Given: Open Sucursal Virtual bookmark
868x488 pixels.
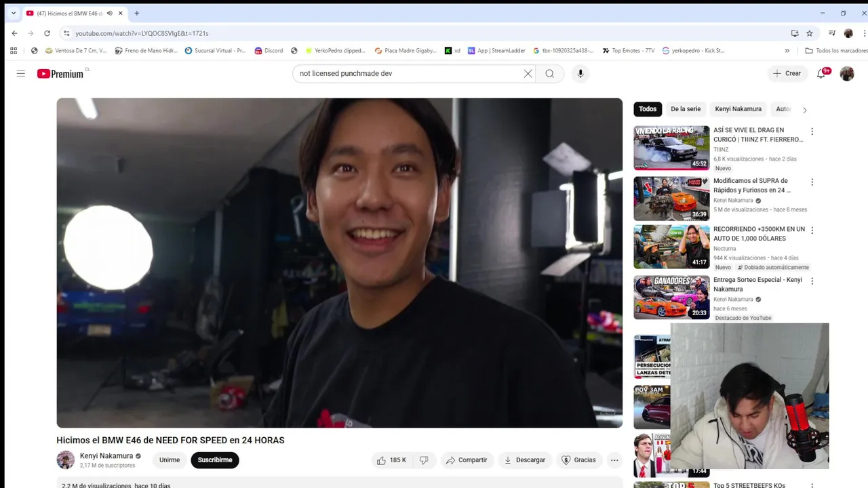Looking at the screenshot, I should 216,50.
